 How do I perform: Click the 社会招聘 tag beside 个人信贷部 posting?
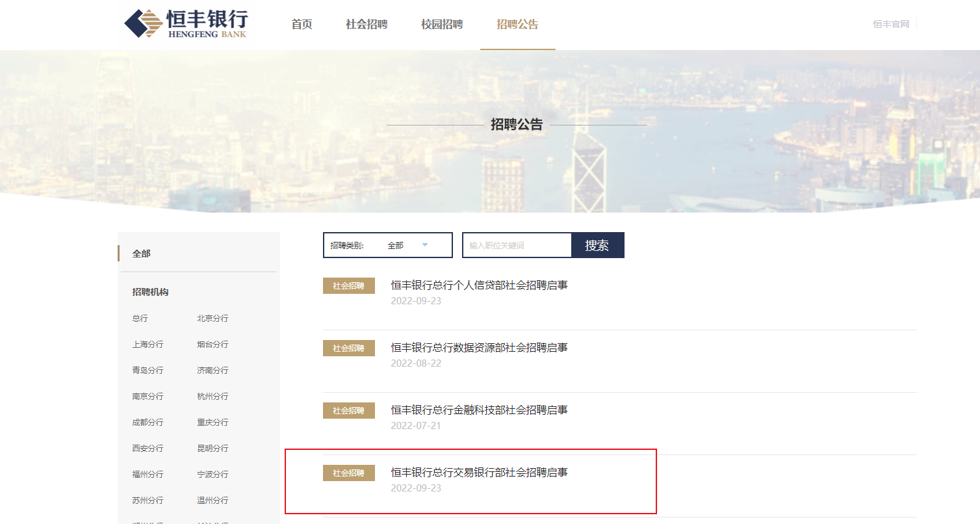[349, 285]
